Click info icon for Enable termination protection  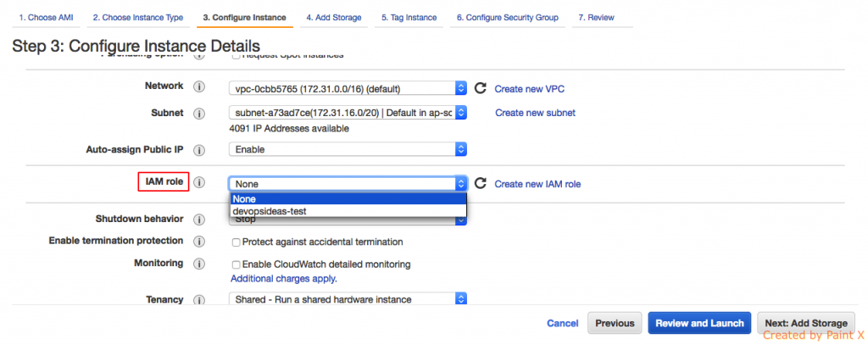coord(200,242)
